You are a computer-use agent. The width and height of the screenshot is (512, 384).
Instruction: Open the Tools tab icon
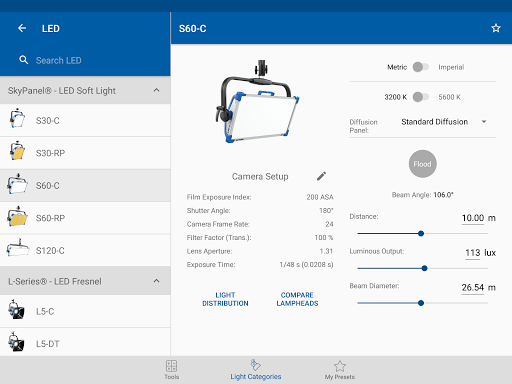[x=171, y=366]
